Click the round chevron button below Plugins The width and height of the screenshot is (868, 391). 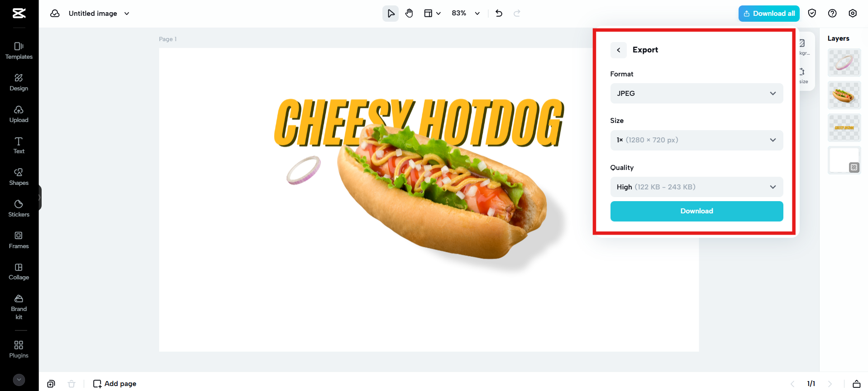tap(19, 380)
